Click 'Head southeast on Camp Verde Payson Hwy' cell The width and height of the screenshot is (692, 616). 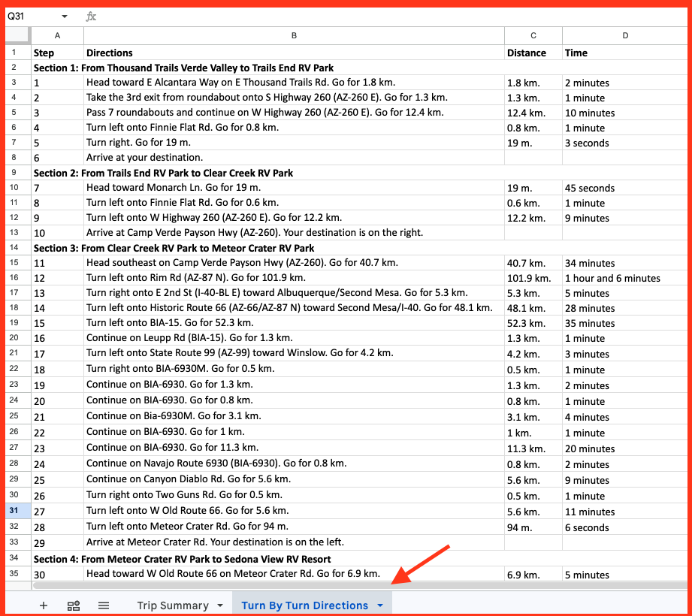[x=294, y=262]
